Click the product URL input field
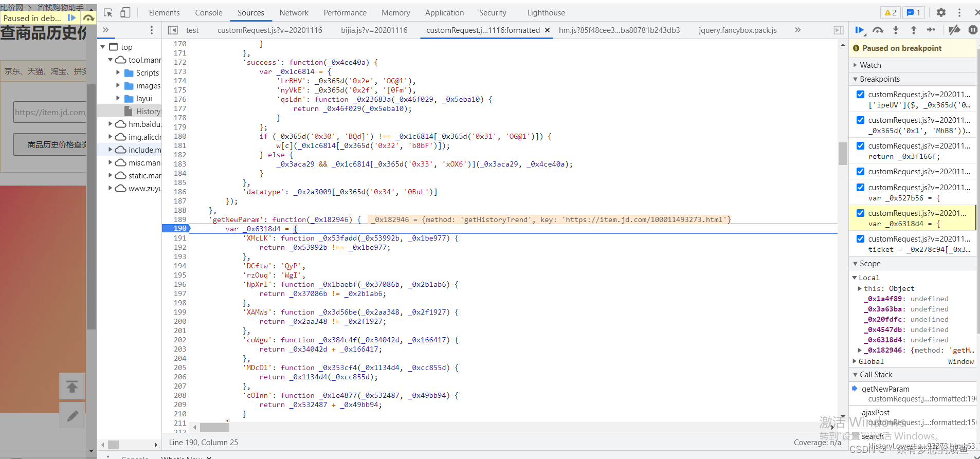 point(50,112)
